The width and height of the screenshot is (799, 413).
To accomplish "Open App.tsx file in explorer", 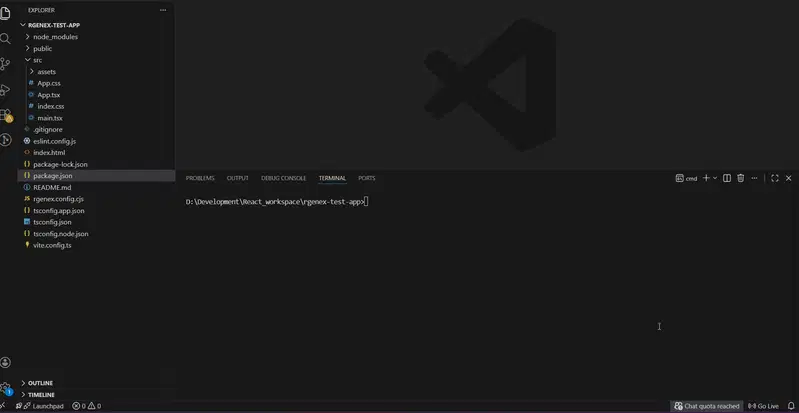I will pos(48,95).
